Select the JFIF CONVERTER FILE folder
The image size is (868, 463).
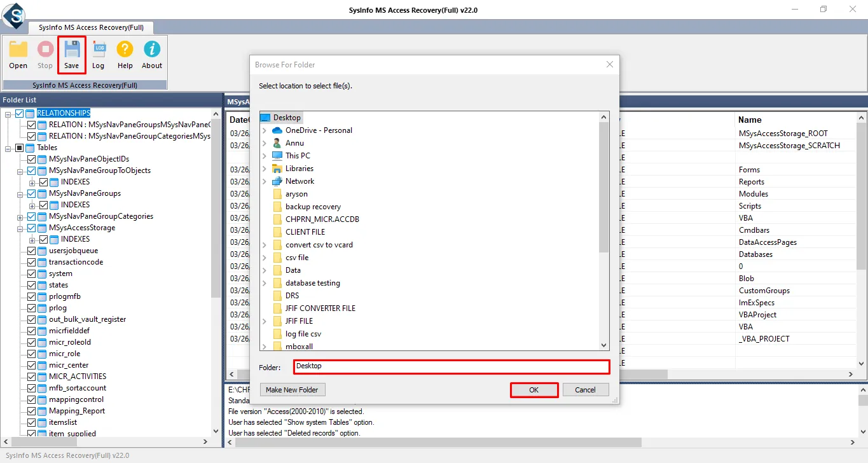pyautogui.click(x=320, y=308)
